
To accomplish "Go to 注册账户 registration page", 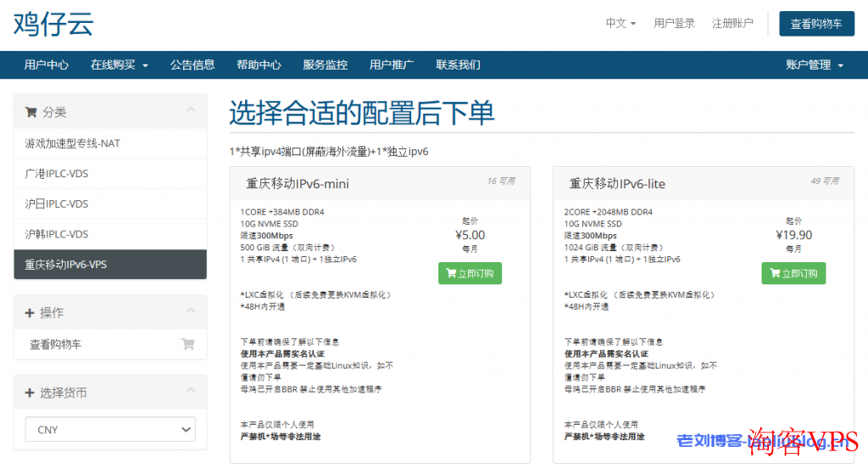I will click(x=732, y=23).
